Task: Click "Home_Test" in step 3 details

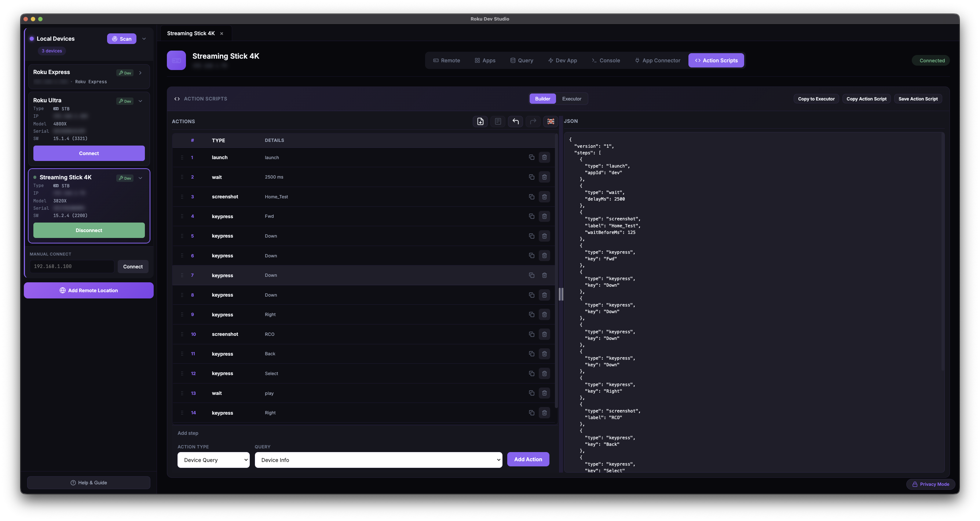Action: coord(276,197)
